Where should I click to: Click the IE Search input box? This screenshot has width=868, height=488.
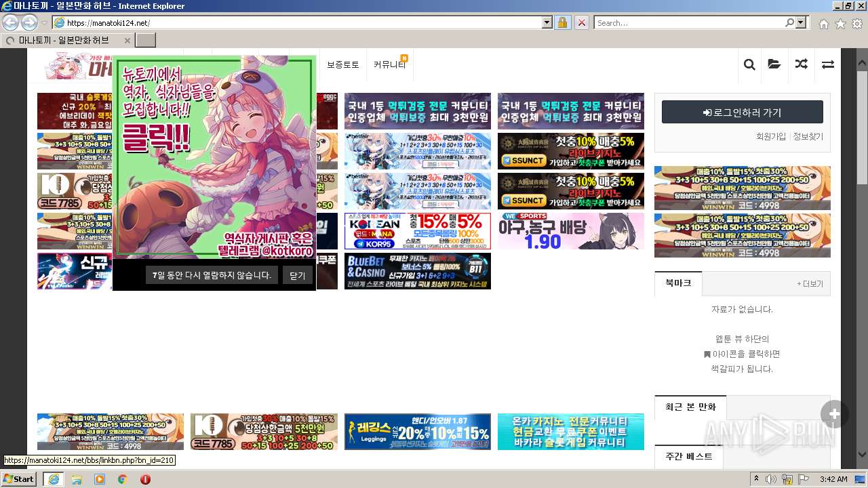(x=690, y=22)
